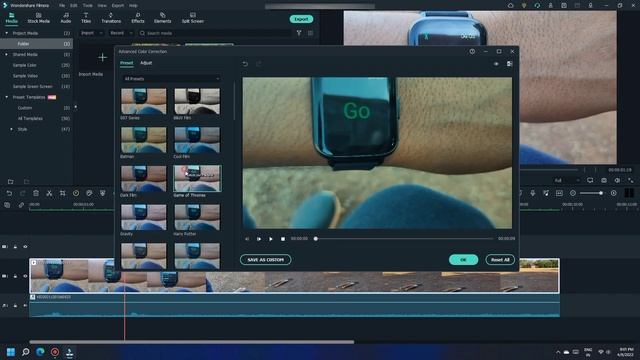Click the media filter icon
Viewport: 640px width, 360px height.
point(299,33)
